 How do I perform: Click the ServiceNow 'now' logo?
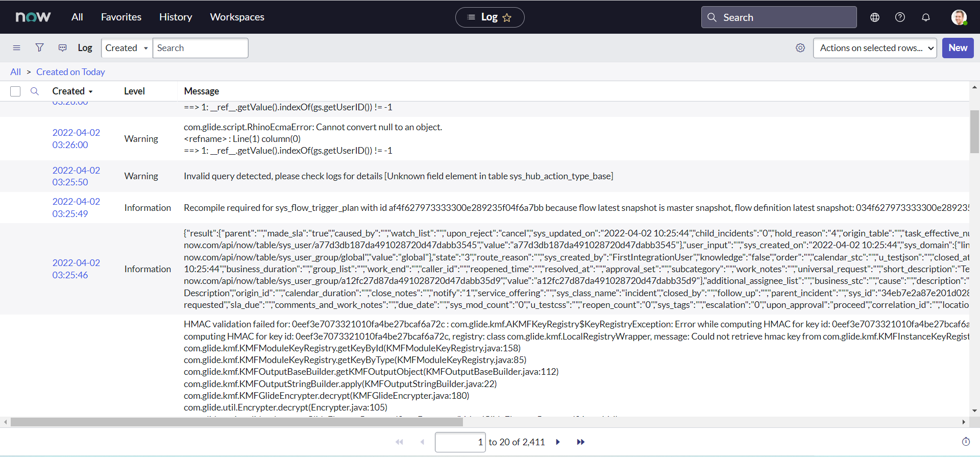[x=33, y=17]
